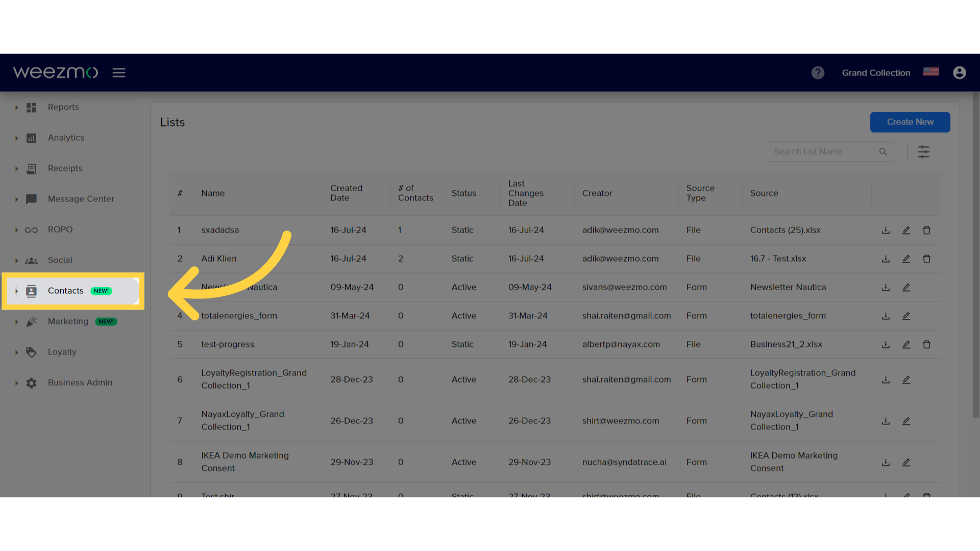Edit the Adi Klien list
980x551 pixels.
(906, 259)
